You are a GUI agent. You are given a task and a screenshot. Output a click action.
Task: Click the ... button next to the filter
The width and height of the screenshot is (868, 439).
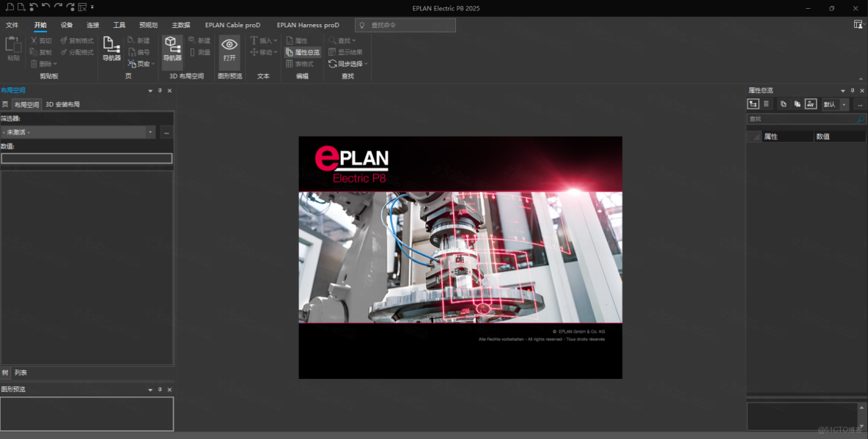click(166, 132)
